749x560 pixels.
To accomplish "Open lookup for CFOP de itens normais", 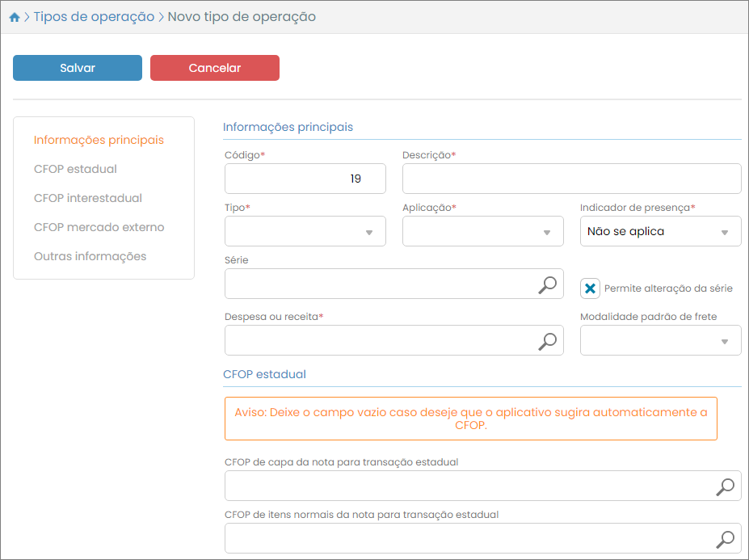I will click(726, 539).
